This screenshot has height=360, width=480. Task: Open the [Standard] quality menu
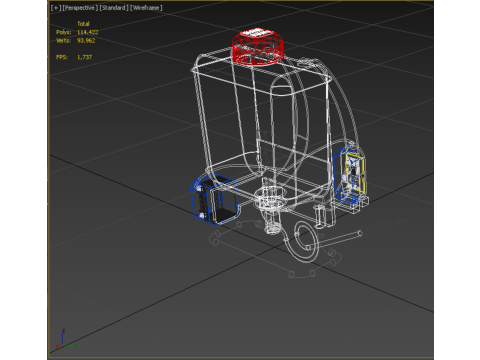tap(114, 8)
